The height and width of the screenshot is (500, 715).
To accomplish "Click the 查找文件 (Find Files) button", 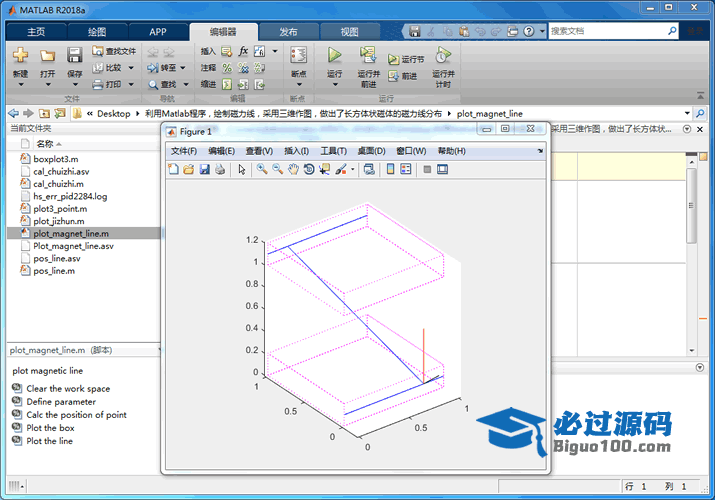I will click(x=114, y=51).
